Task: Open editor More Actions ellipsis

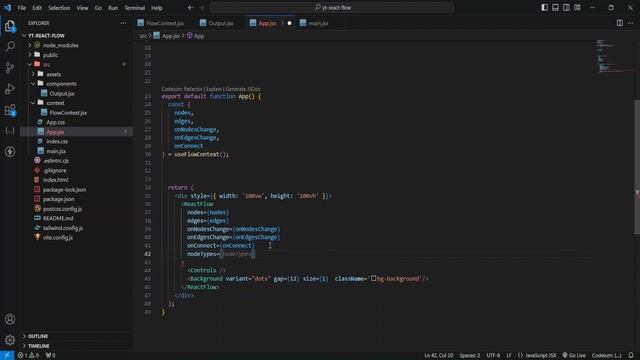Action: 631,23
